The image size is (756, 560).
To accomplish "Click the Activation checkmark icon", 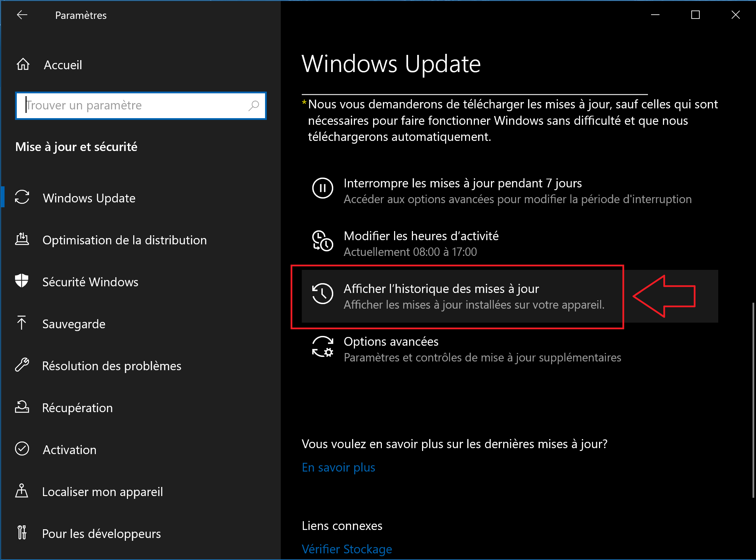I will coord(22,449).
